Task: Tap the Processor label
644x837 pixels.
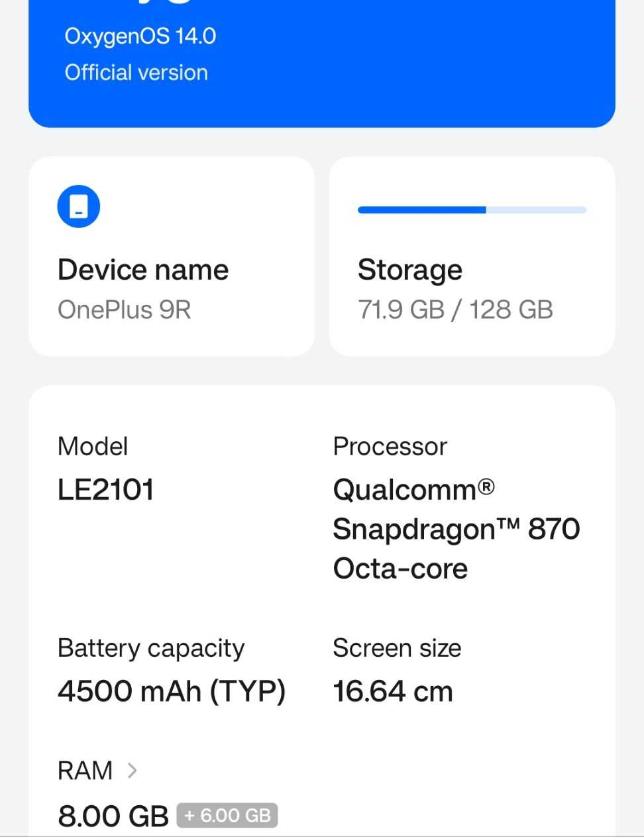Action: pos(390,447)
